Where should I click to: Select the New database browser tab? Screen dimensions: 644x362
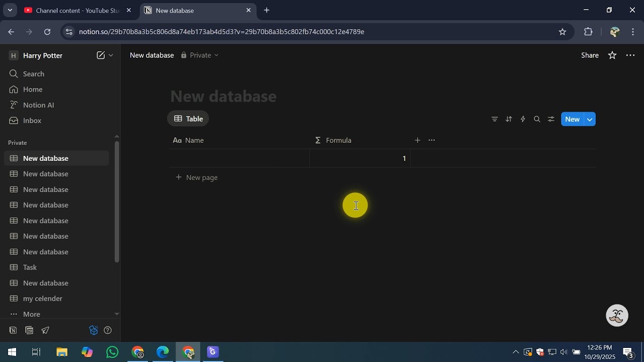197,10
